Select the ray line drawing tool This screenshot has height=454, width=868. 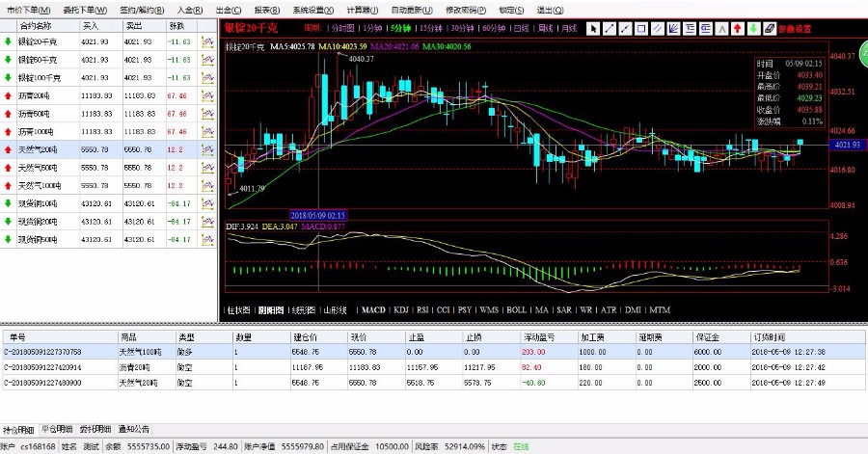pyautogui.click(x=625, y=29)
